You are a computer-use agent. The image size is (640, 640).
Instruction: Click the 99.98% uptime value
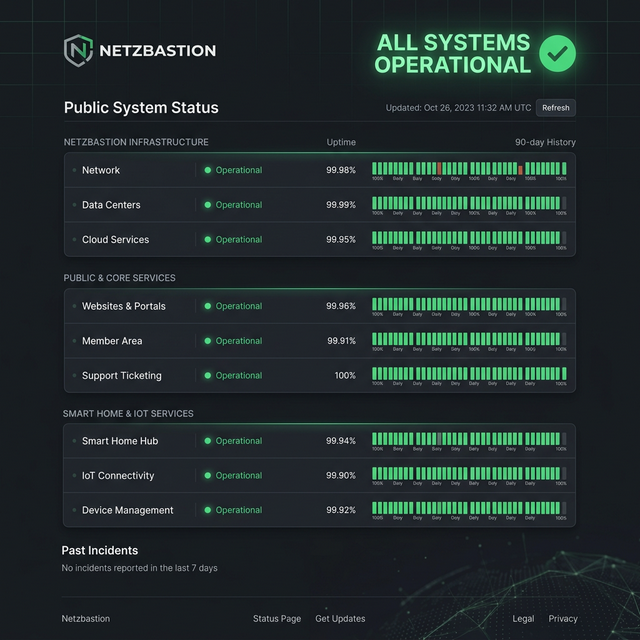[x=341, y=170]
